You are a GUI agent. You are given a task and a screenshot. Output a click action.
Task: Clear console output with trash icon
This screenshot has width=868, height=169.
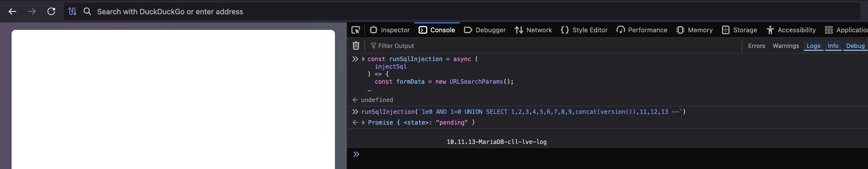click(356, 46)
